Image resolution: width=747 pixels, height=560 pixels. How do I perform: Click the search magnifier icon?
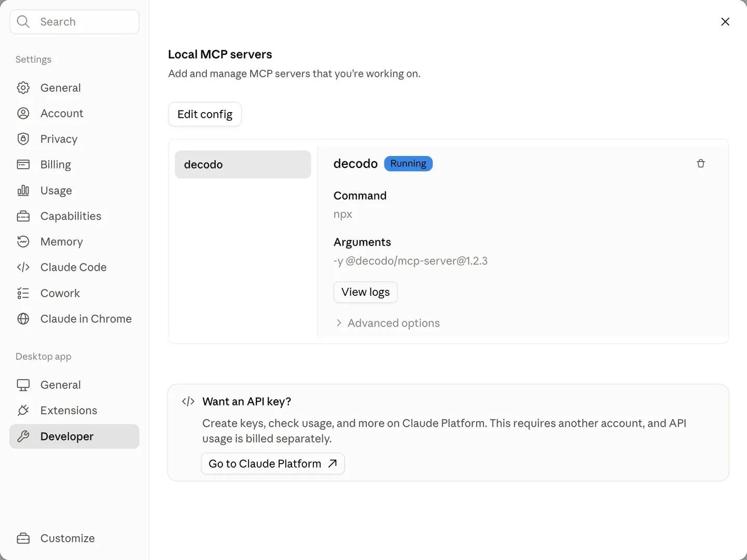23,22
